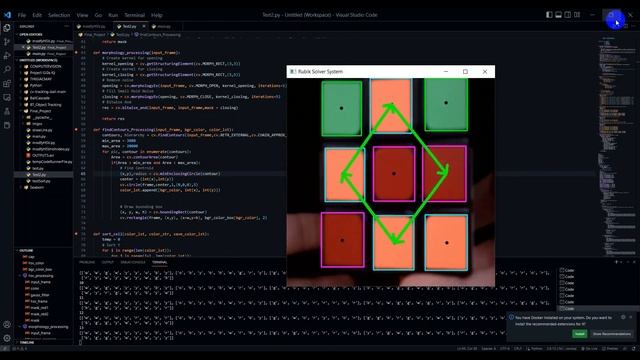Switch to the OUTPUT panel tab

(x=108, y=262)
